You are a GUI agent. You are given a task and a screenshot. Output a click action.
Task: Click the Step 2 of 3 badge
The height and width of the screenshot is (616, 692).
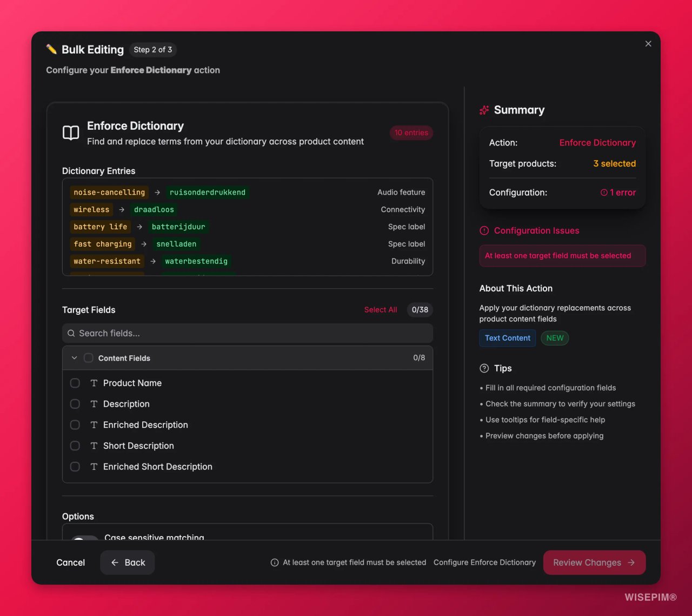tap(153, 49)
